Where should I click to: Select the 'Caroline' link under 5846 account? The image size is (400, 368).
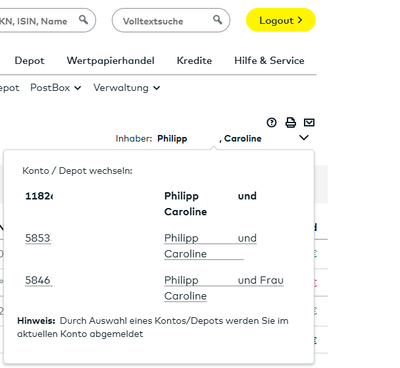(x=185, y=296)
